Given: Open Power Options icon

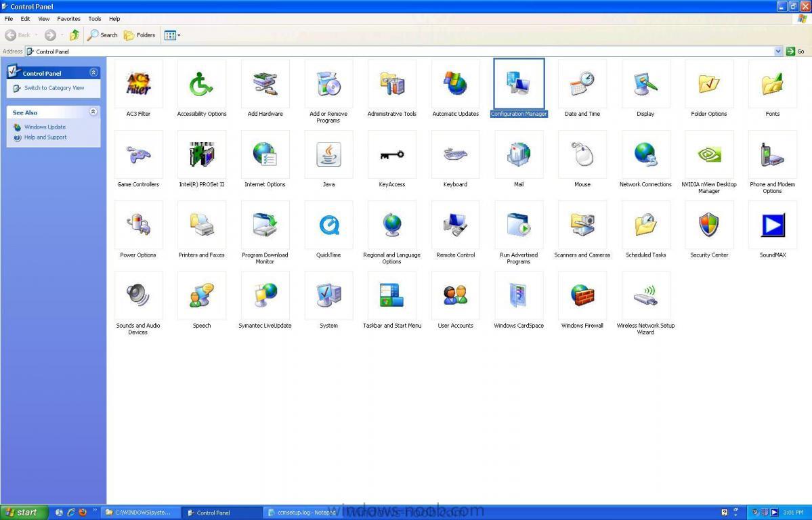Looking at the screenshot, I should 138,225.
